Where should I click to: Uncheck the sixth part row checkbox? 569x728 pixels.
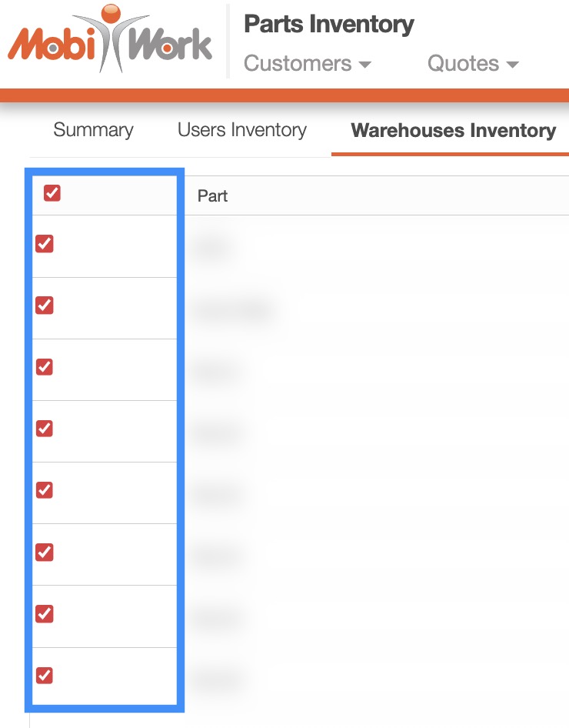click(45, 552)
